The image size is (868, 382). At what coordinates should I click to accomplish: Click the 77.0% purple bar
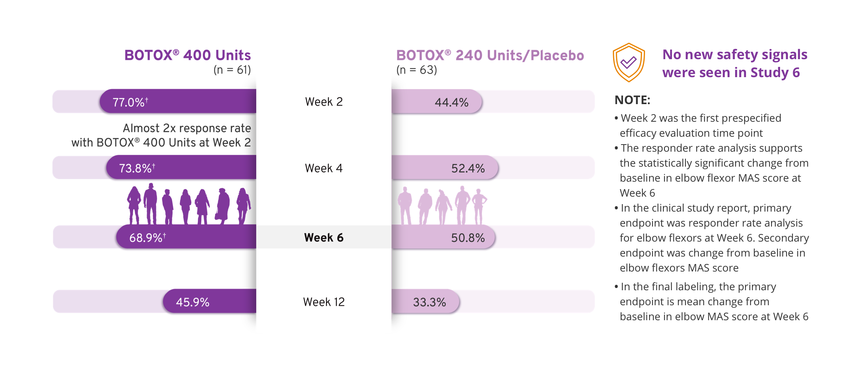[178, 101]
